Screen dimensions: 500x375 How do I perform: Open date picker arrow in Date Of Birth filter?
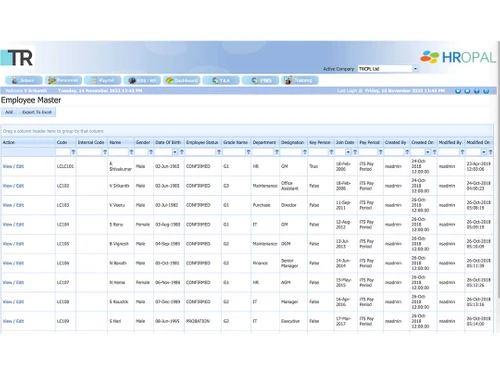[x=175, y=152]
